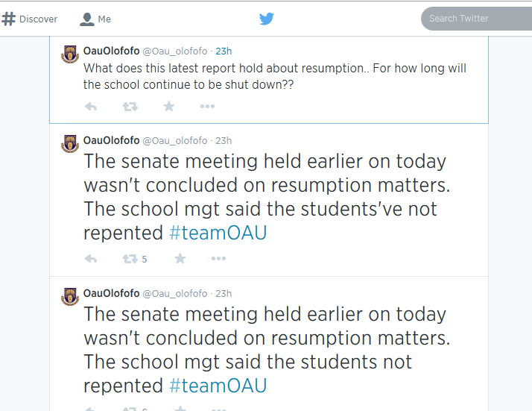Retweet the tweet with 5 retweets
532x411 pixels.
tap(135, 259)
